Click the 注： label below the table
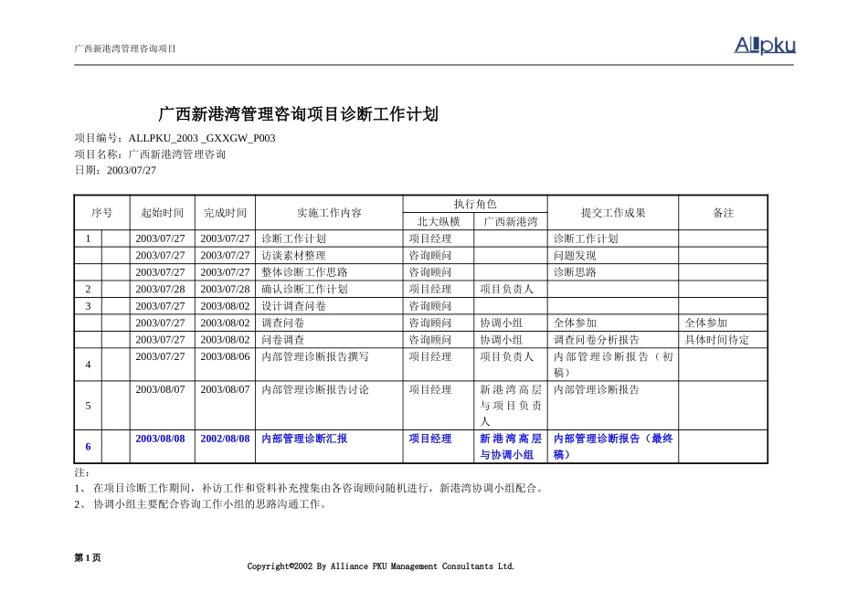 point(82,472)
